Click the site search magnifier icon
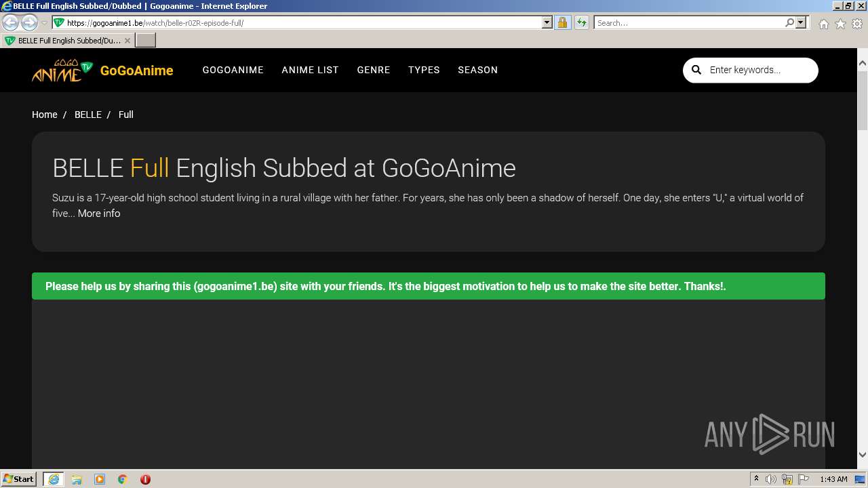The height and width of the screenshot is (488, 868). point(696,70)
